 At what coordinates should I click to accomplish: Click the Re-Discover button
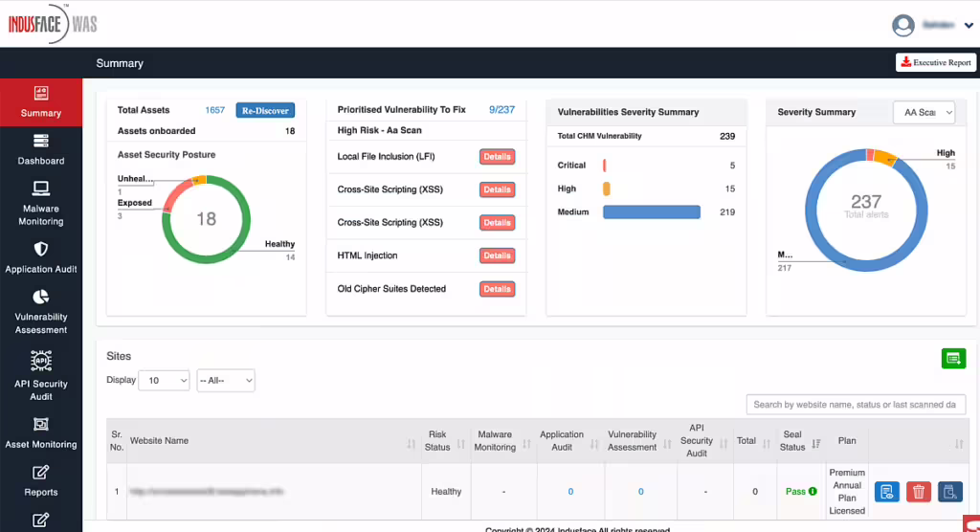(265, 110)
